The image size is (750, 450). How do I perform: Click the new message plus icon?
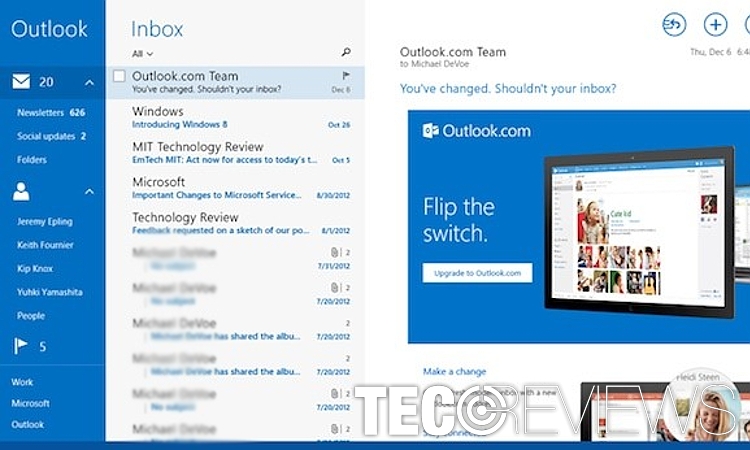[716, 24]
